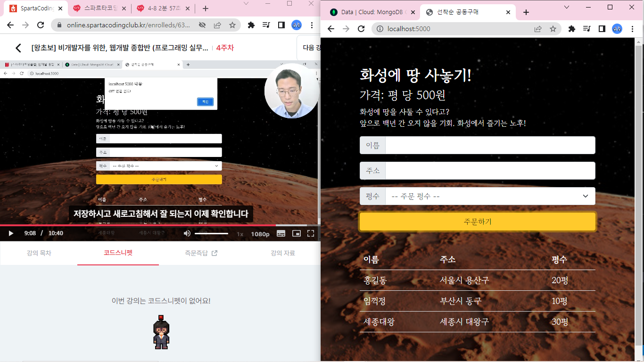Mute the lecture video volume
Screen dimensions: 644x362
click(x=187, y=233)
